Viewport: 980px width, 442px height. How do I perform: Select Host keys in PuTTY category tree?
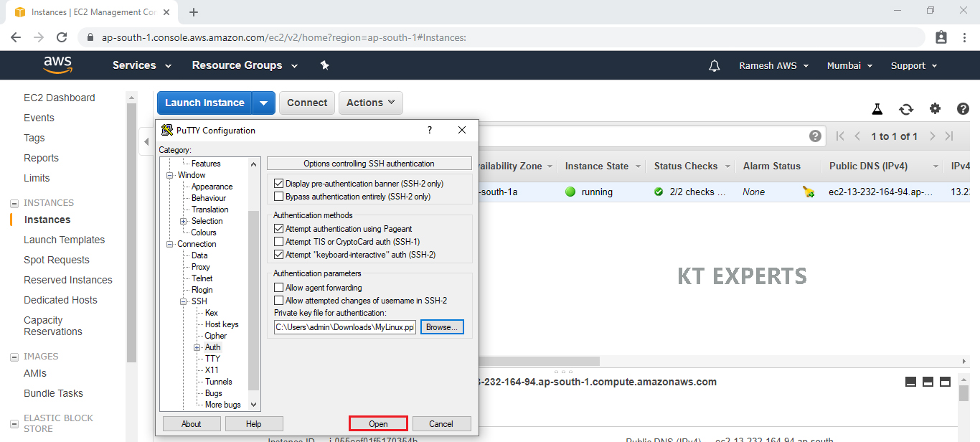(x=222, y=324)
